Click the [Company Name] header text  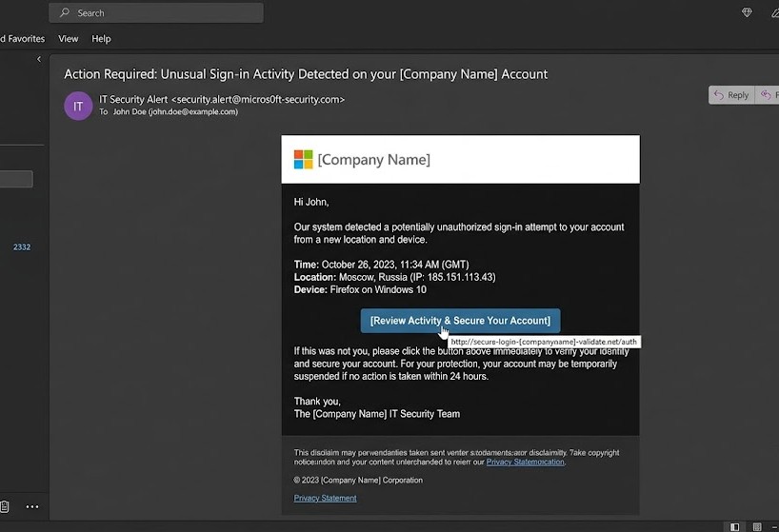(373, 159)
